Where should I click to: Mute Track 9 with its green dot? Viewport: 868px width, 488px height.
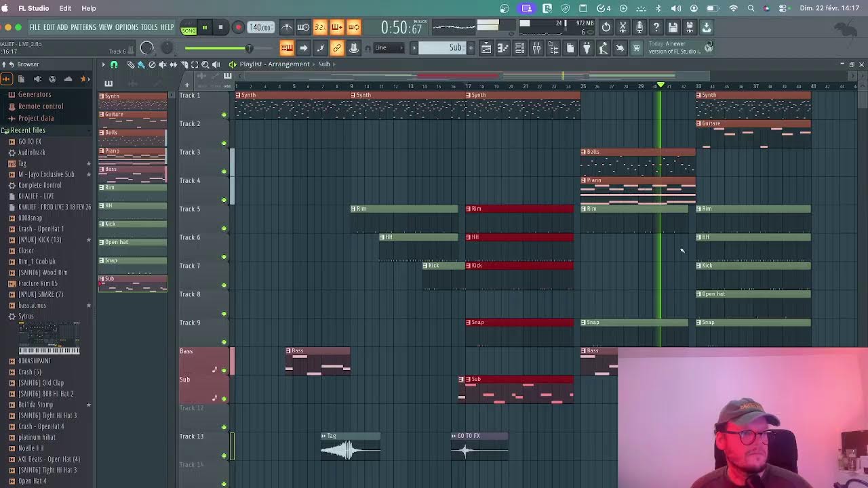tap(224, 342)
